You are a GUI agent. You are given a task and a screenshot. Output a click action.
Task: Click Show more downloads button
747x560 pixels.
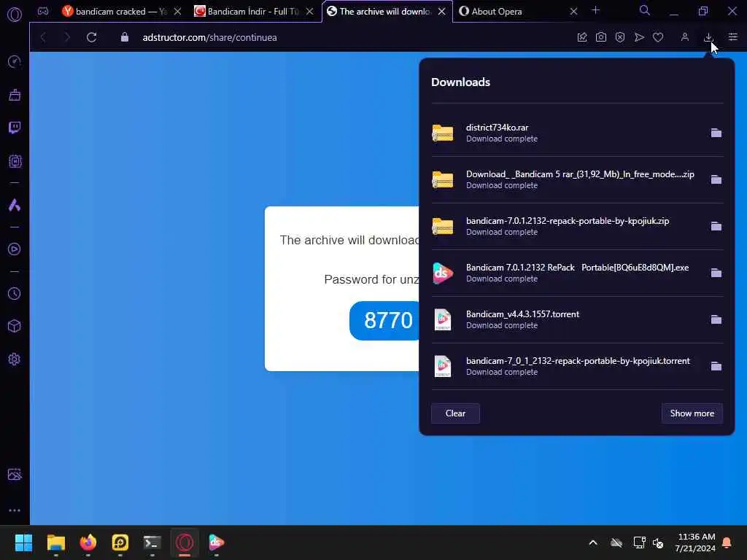[692, 413]
